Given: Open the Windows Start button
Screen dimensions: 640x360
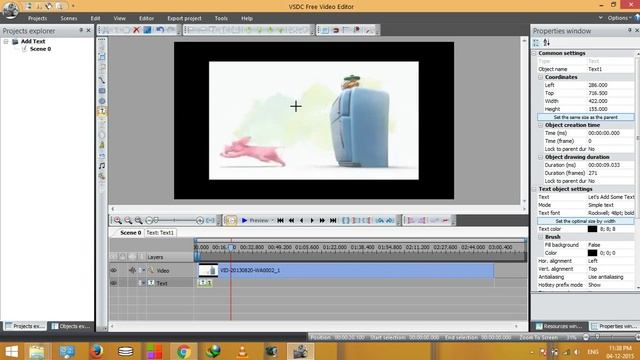Looking at the screenshot, I should [11, 351].
